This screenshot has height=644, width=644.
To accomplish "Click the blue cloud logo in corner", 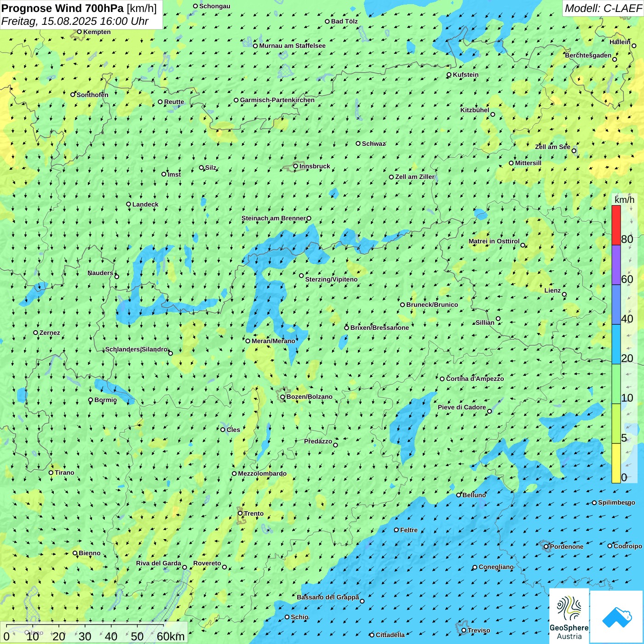I will (617, 616).
